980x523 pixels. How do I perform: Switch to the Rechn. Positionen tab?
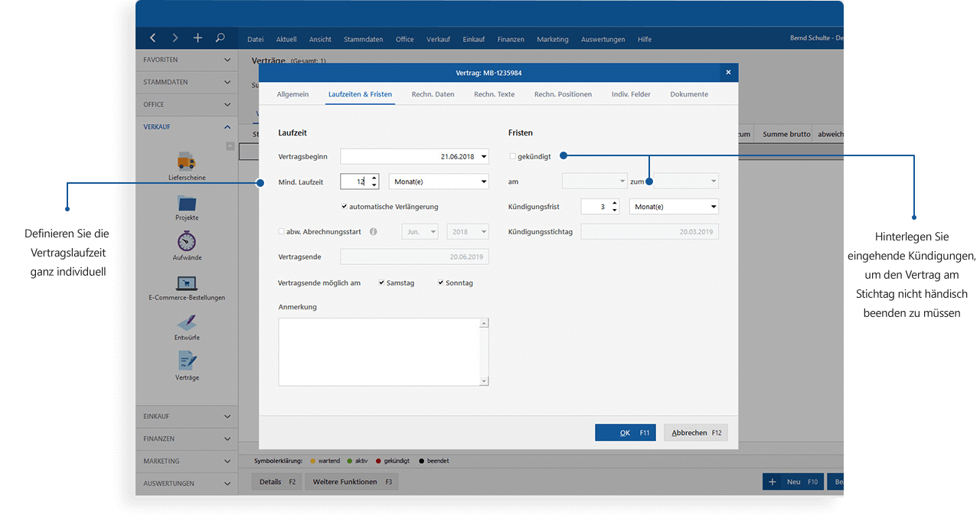click(563, 94)
